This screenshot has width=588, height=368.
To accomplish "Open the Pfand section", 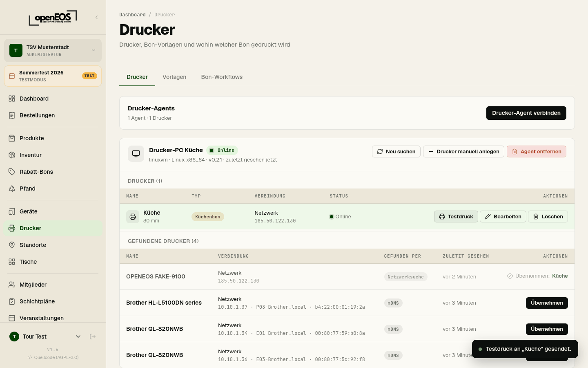I will pos(53,188).
